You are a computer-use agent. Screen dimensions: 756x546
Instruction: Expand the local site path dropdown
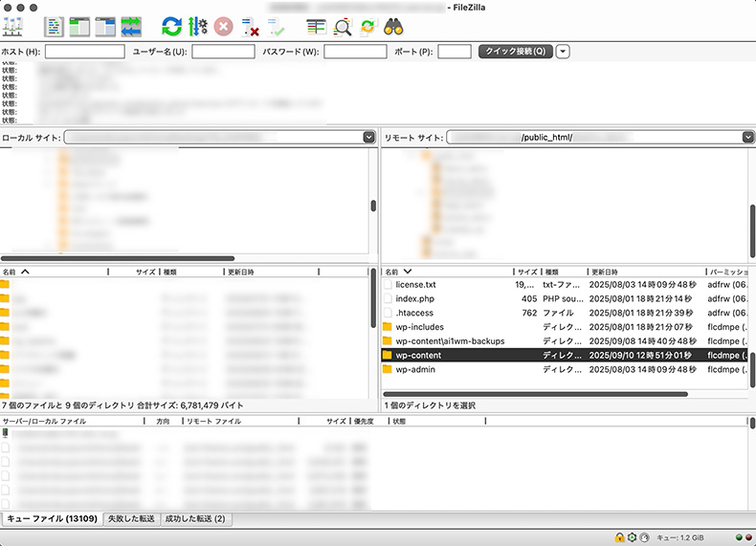pyautogui.click(x=368, y=138)
